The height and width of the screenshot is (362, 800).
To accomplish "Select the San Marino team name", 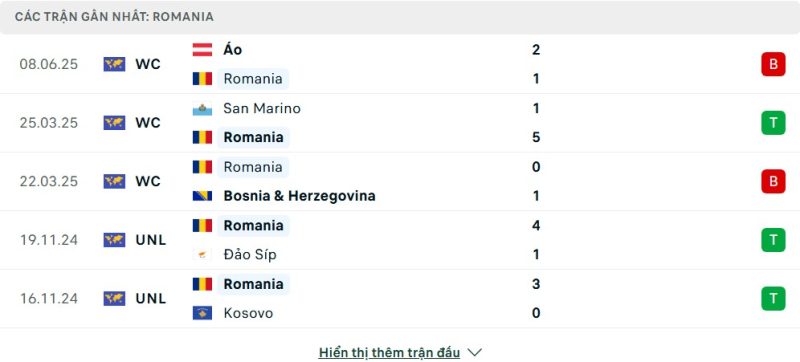I will coord(262,108).
